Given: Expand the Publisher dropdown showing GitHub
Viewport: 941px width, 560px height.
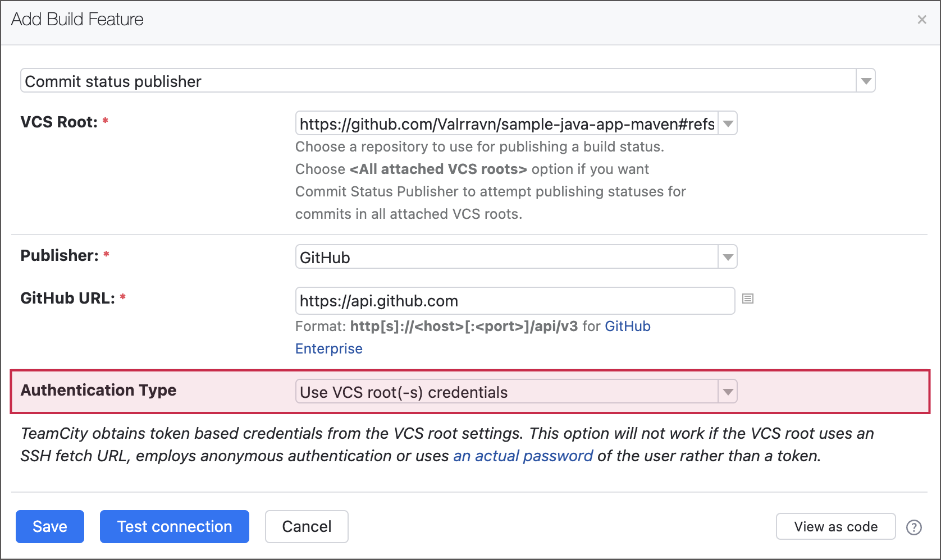Looking at the screenshot, I should point(727,256).
